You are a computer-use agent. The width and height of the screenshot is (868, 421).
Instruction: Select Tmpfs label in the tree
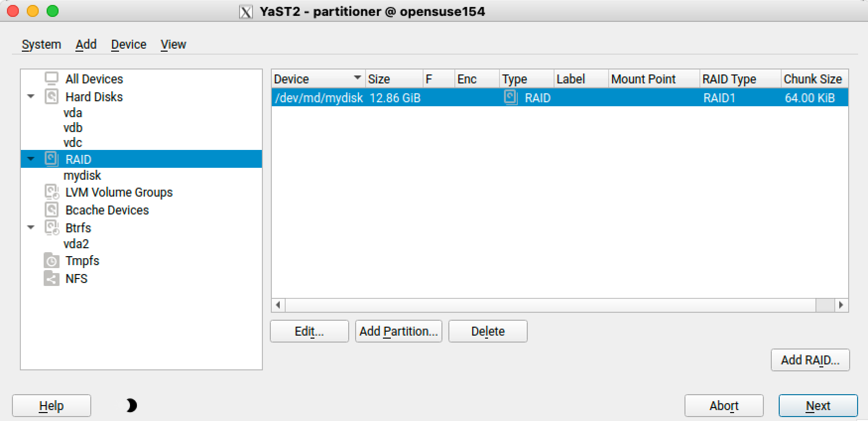[x=82, y=261]
